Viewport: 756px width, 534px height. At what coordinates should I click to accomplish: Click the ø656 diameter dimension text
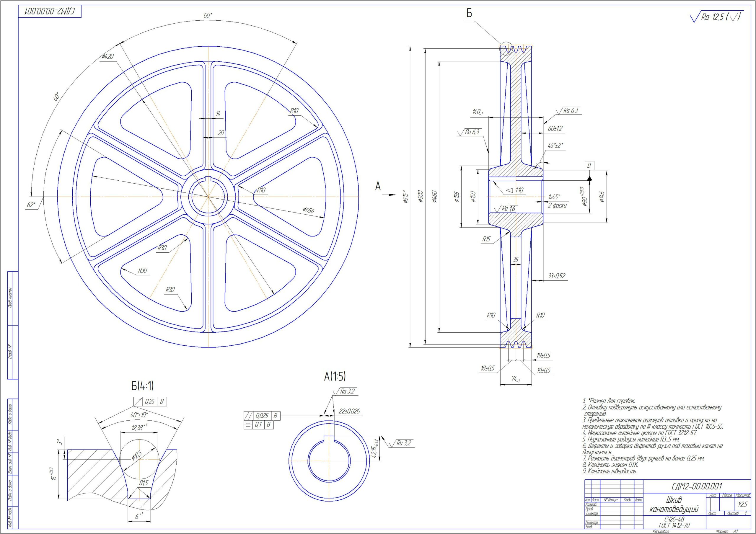(308, 210)
